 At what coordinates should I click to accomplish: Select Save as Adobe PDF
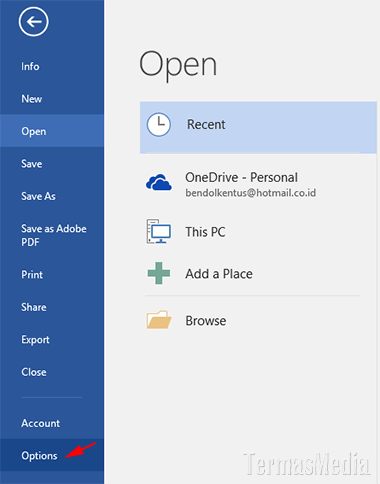pos(52,235)
